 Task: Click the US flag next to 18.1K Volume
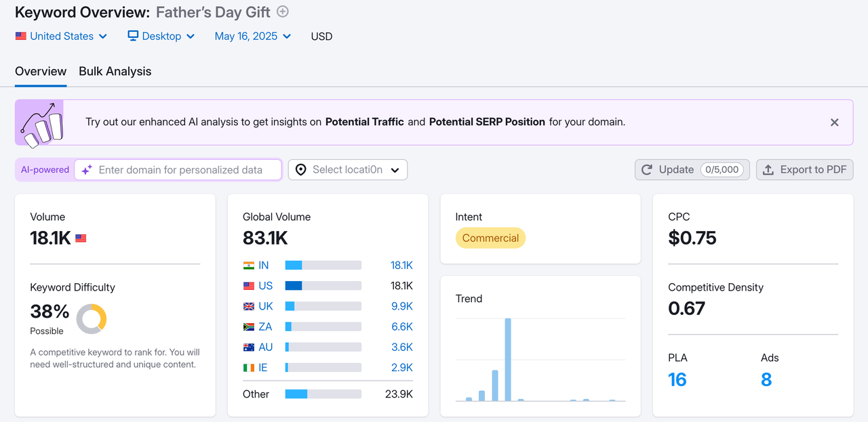pos(81,238)
